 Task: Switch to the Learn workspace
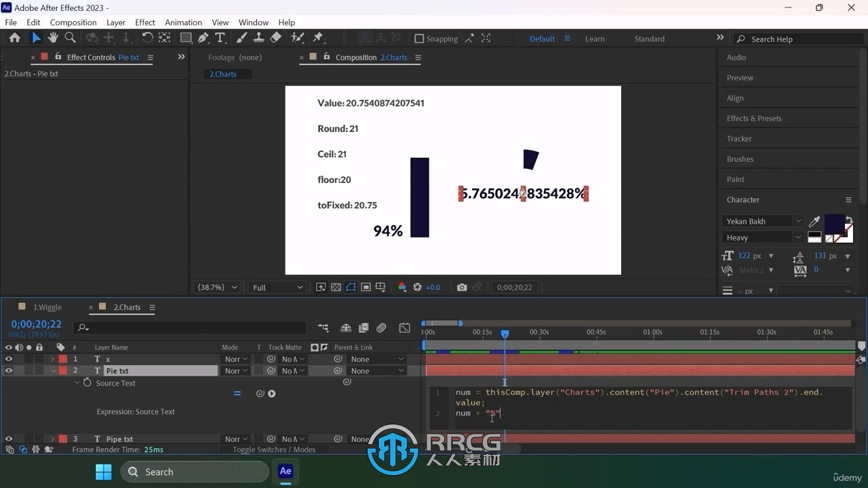pyautogui.click(x=595, y=39)
